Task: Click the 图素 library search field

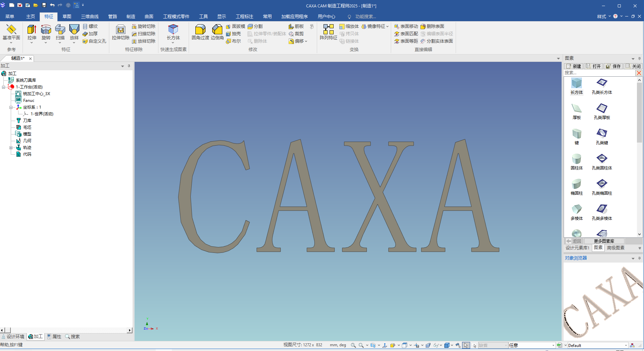Action: (599, 73)
